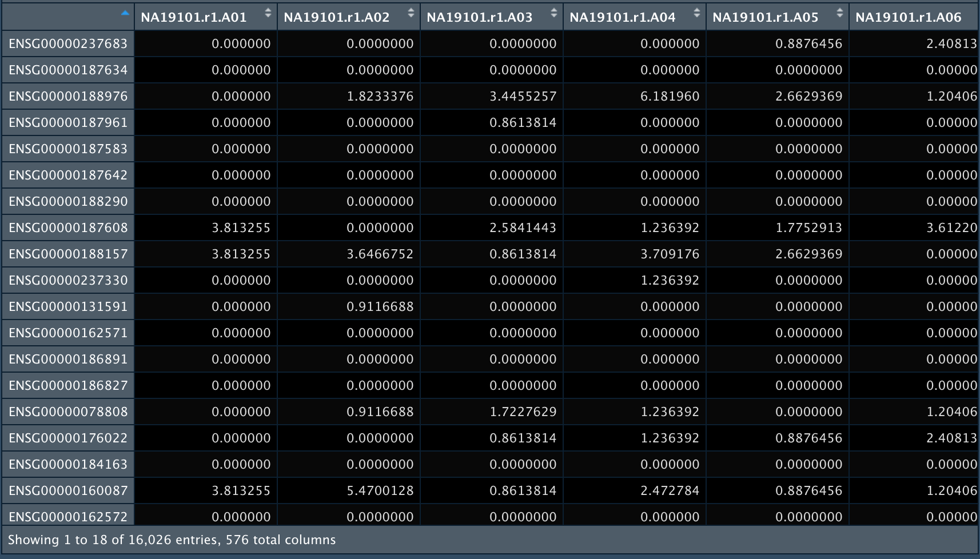This screenshot has width=980, height=559.
Task: Select cell value 2.472784
Action: pyautogui.click(x=670, y=490)
